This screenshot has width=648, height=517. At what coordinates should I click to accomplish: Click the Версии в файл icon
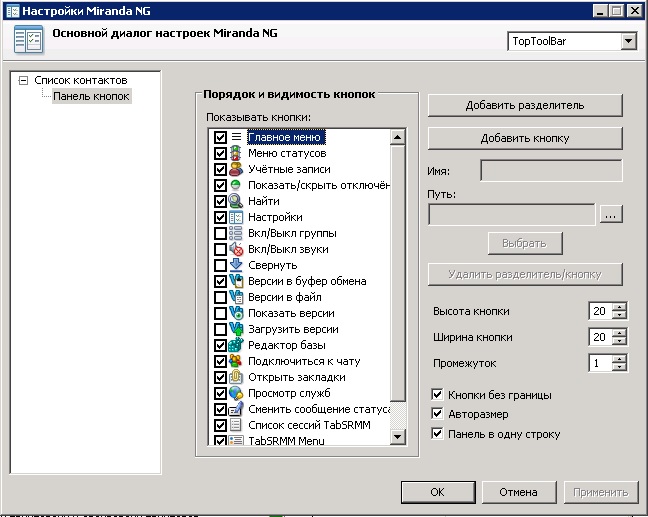tap(236, 297)
